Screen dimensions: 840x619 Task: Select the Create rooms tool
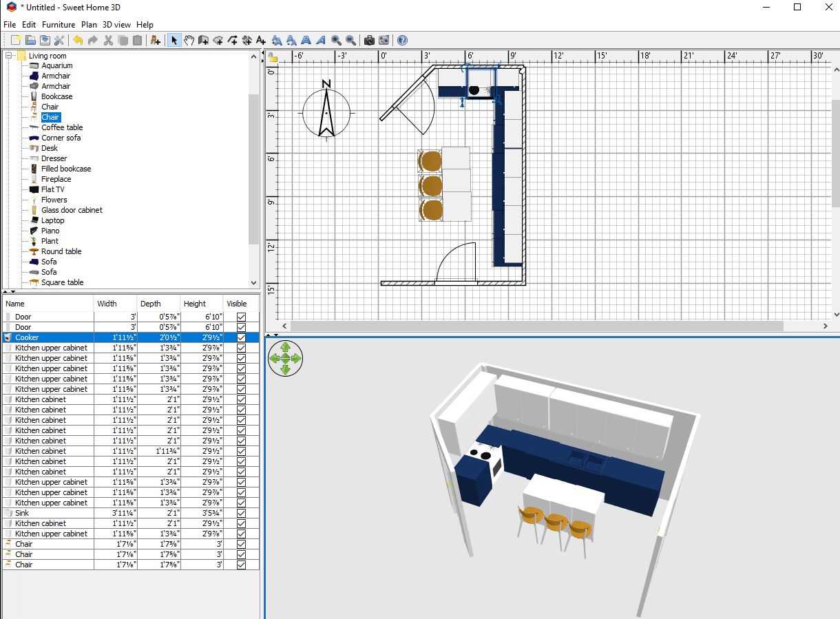coord(218,40)
